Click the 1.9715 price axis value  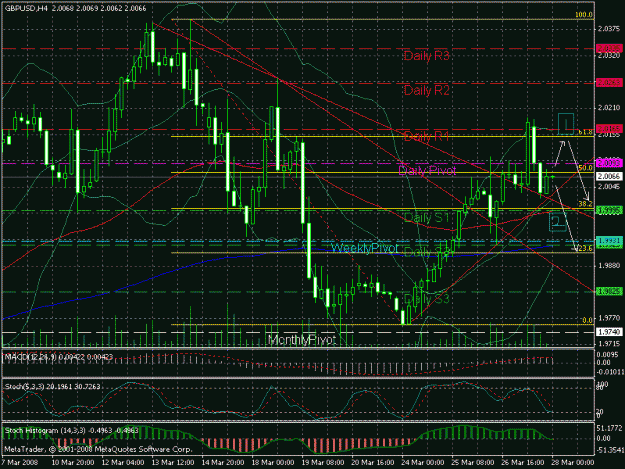(x=609, y=344)
